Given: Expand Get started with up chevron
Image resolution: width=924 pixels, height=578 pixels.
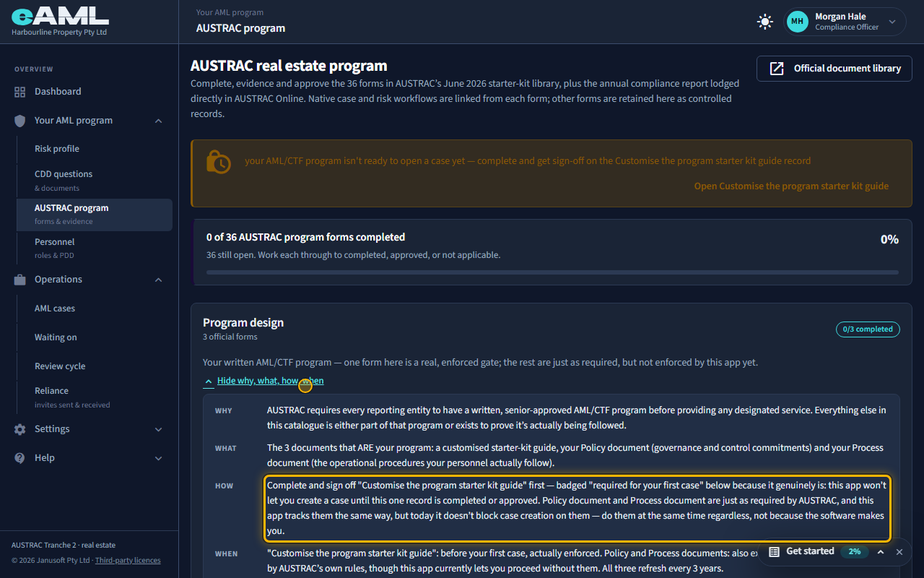Looking at the screenshot, I should pyautogui.click(x=881, y=552).
